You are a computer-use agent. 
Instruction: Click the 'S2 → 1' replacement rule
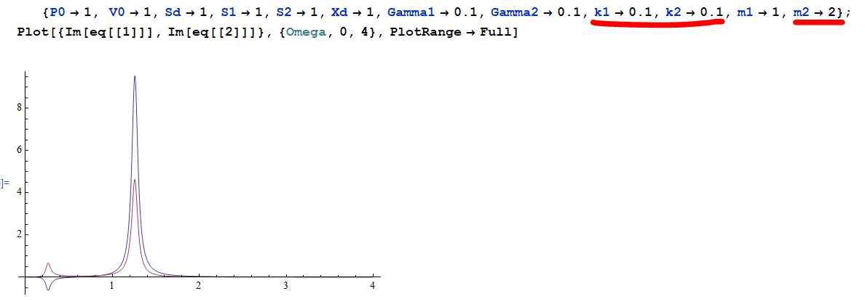(299, 12)
